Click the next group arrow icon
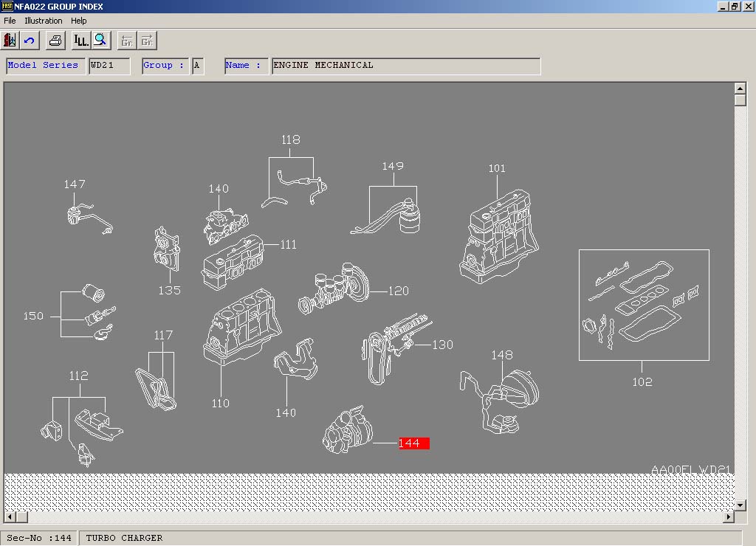The height and width of the screenshot is (546, 756). [x=148, y=41]
